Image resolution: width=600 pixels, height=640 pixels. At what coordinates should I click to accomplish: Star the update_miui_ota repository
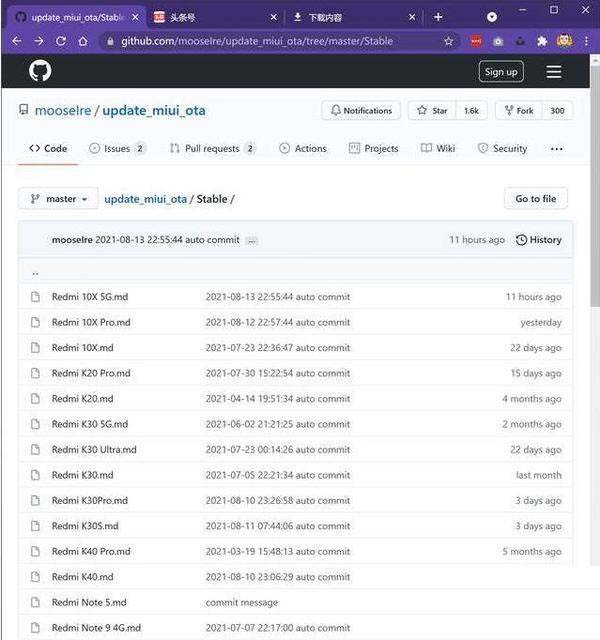[433, 111]
